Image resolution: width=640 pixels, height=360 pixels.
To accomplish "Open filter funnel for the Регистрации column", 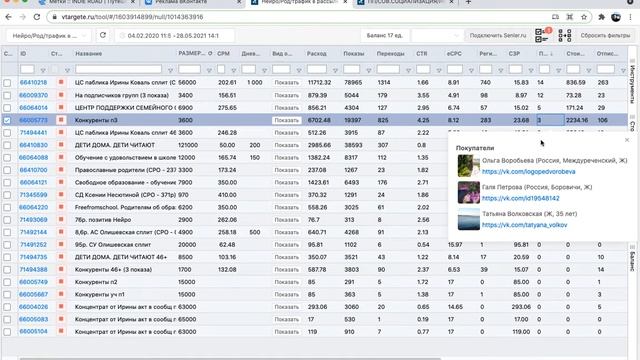I will click(500, 70).
